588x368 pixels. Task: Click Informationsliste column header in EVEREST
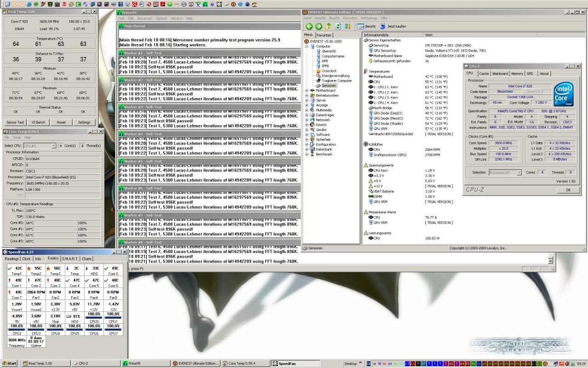click(393, 34)
